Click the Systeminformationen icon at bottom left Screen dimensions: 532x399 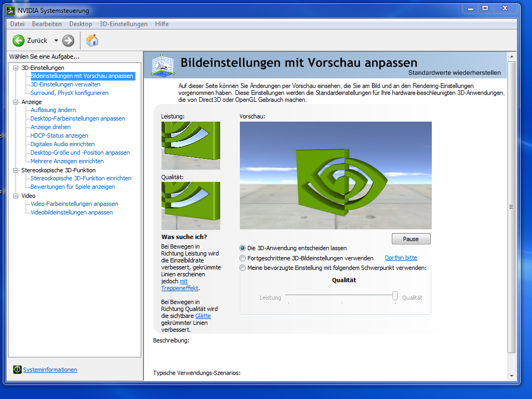click(x=17, y=370)
